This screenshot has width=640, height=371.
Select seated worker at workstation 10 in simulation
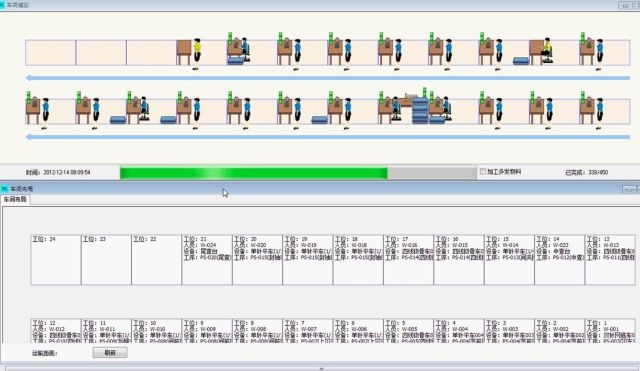click(x=144, y=109)
